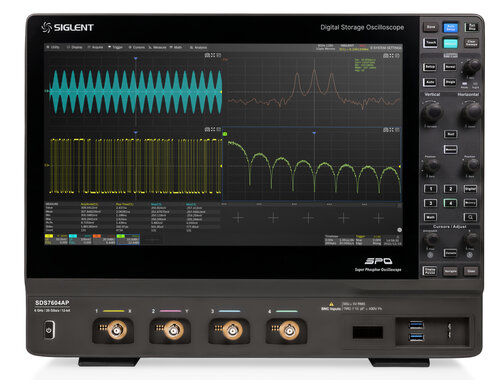Click the cyan-lit button below Auto Setup
This screenshot has height=380, width=500.
450,43
